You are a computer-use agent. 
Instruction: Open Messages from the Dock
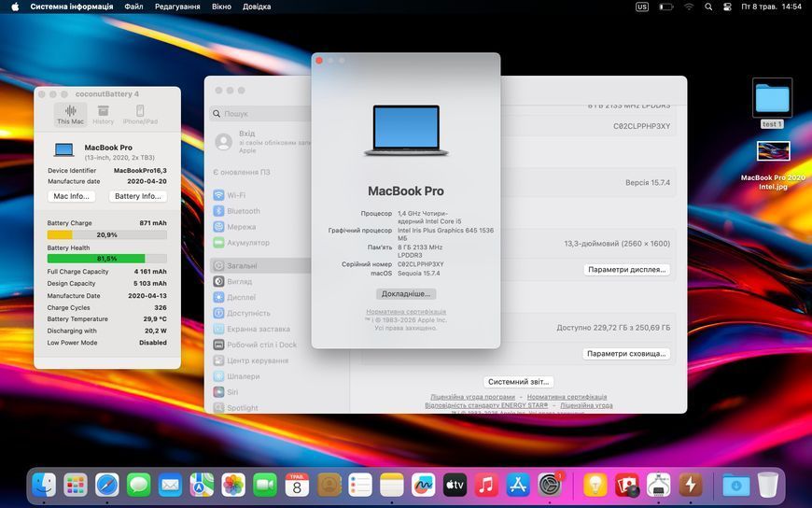(139, 486)
